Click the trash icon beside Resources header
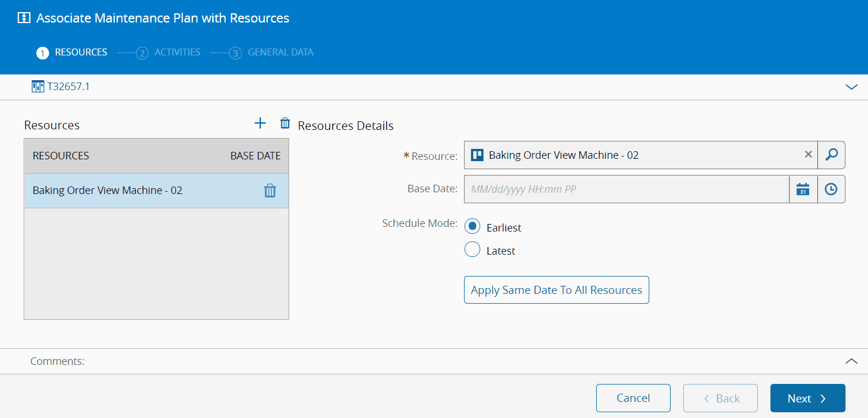This screenshot has height=418, width=868. point(285,123)
